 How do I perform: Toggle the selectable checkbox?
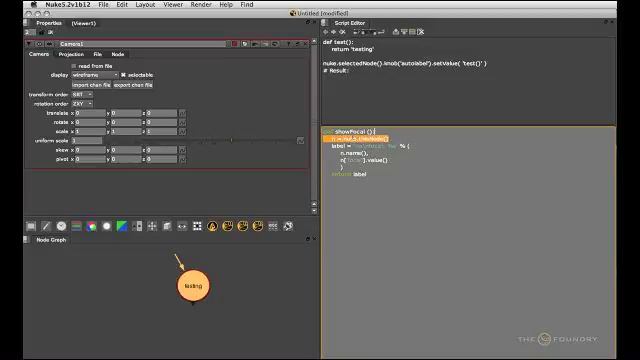pyautogui.click(x=123, y=75)
